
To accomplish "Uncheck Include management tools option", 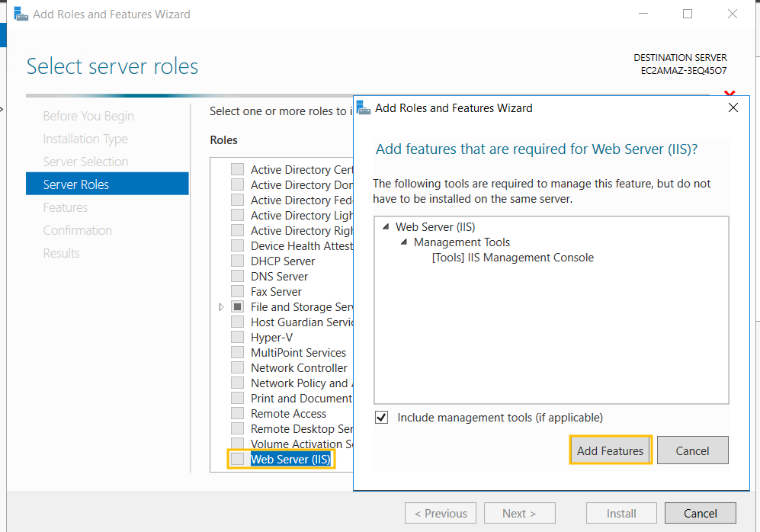I will pos(381,417).
